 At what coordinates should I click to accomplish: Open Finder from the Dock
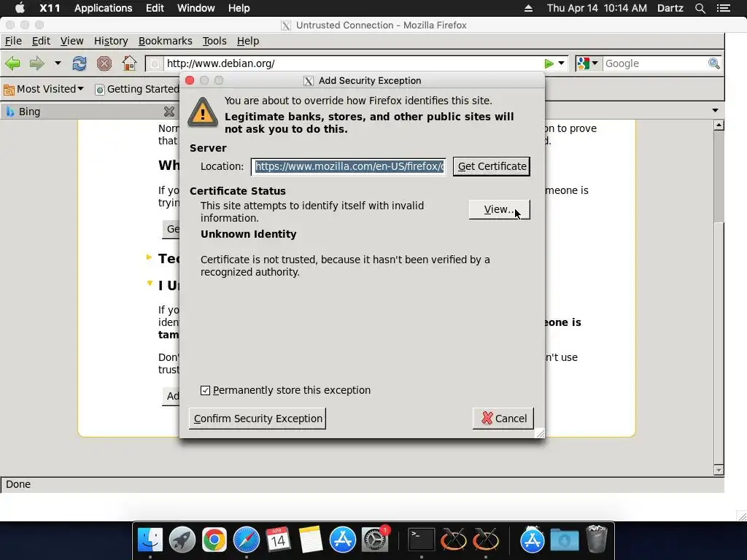150,540
